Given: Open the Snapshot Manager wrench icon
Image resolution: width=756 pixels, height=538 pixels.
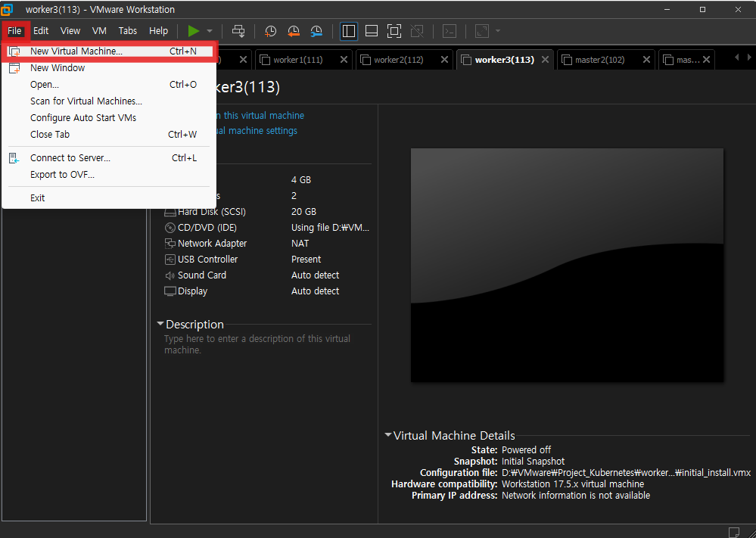Looking at the screenshot, I should 316,31.
